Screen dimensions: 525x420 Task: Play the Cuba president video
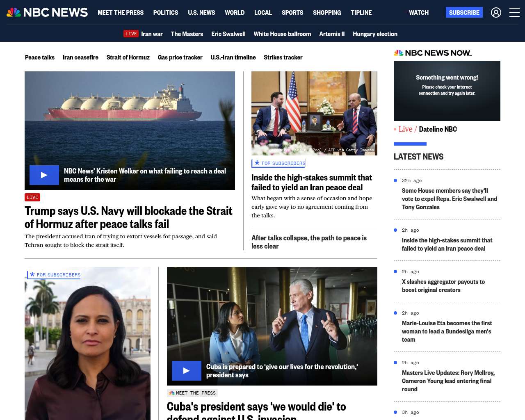187,371
